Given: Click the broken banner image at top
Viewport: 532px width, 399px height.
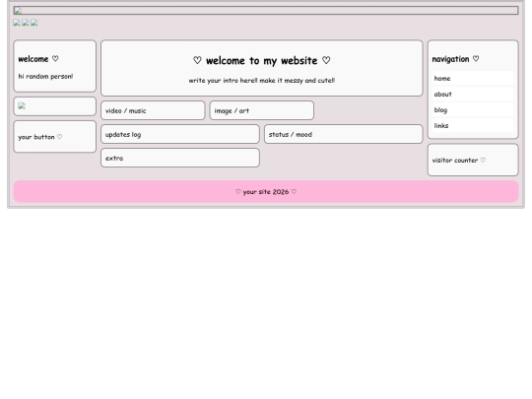Looking at the screenshot, I should pyautogui.click(x=266, y=11).
